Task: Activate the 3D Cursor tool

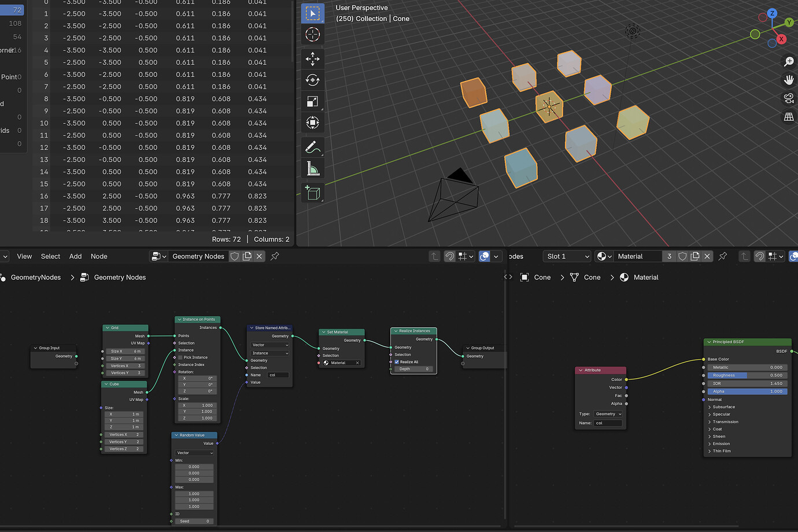Action: pos(312,35)
